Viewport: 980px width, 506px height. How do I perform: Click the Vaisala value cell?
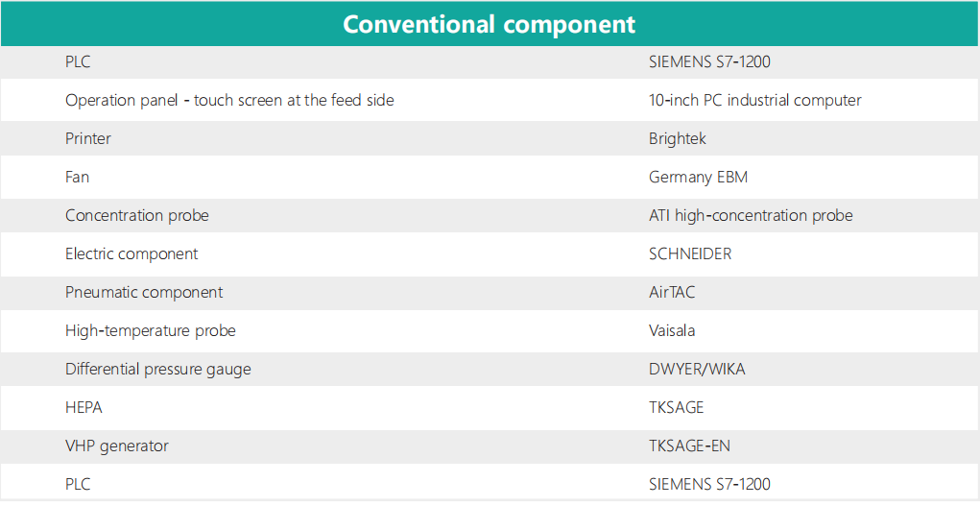672,330
